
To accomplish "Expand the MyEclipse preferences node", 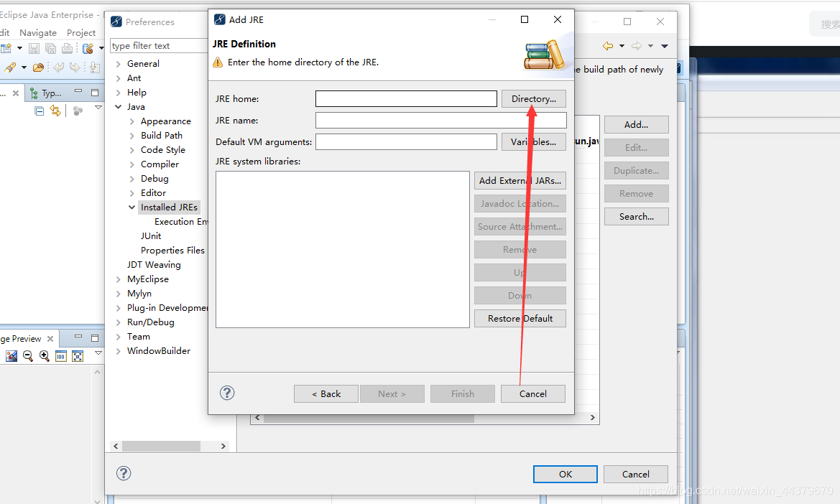I will pyautogui.click(x=119, y=279).
